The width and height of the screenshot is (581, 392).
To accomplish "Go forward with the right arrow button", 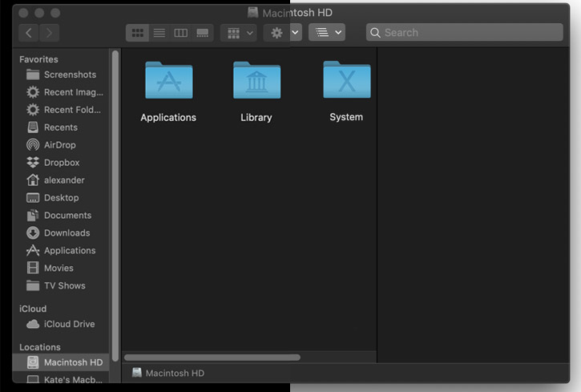I will (x=49, y=33).
